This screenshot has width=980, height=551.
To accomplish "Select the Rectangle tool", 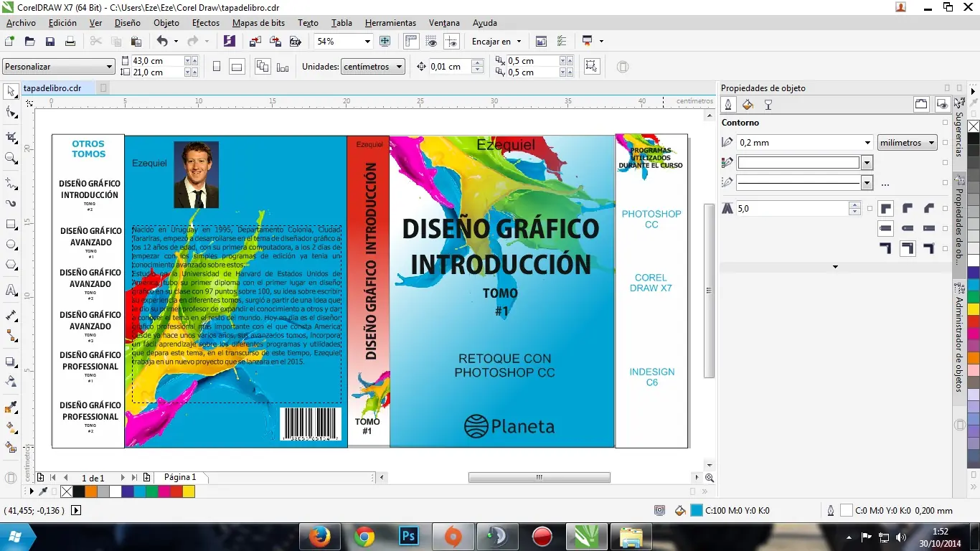I will pyautogui.click(x=11, y=224).
